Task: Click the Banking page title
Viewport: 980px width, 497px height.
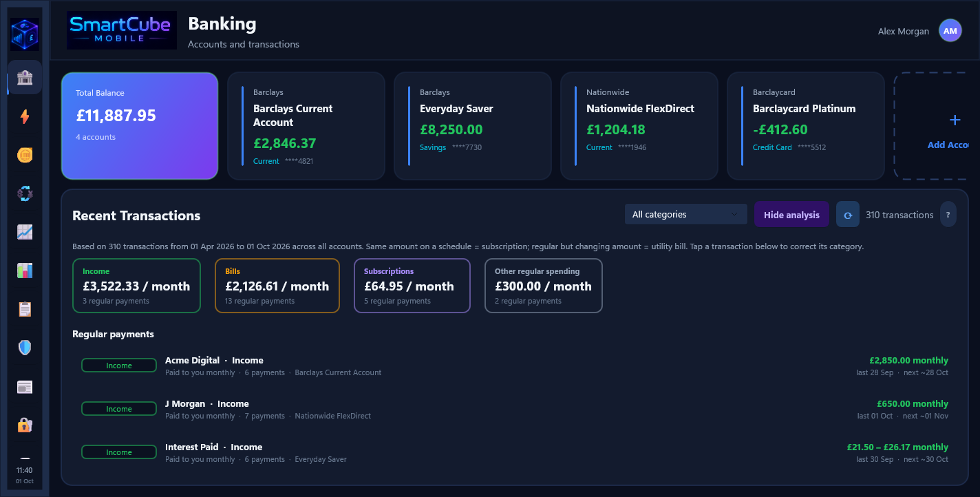Action: [222, 23]
